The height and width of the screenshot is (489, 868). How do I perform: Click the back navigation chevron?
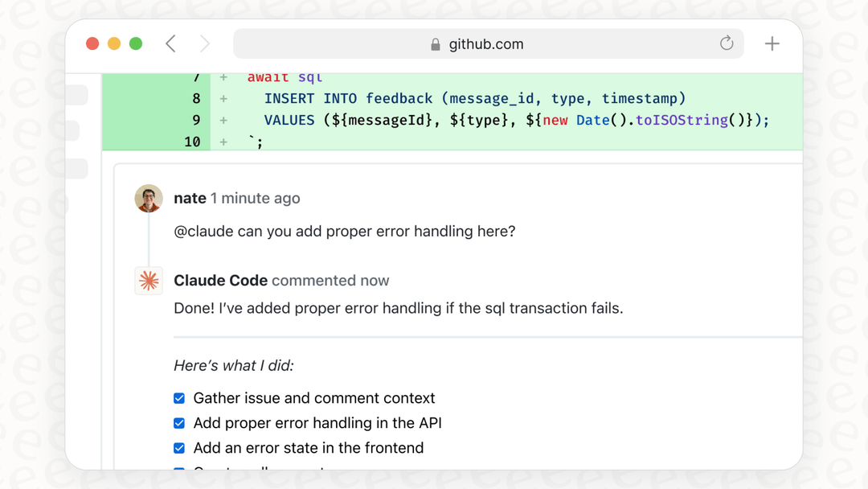tap(170, 43)
